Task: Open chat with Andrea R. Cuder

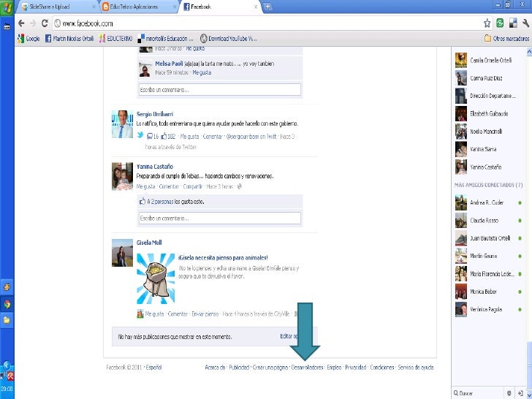Action: (x=488, y=202)
